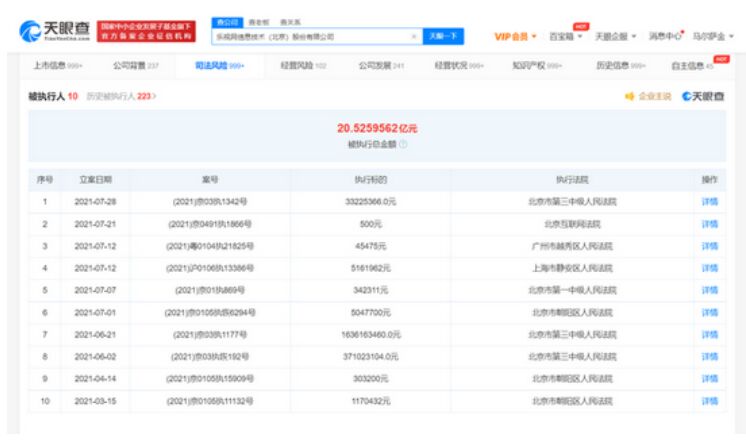Image resolution: width=746 pixels, height=444 pixels.
Task: Select the 公司背景 tab
Action: point(134,65)
